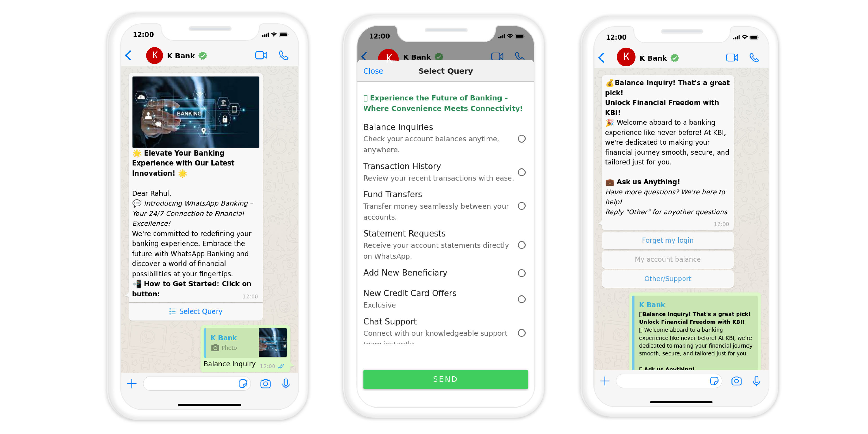Tap My account balance quick reply
The image size is (868, 434).
667,259
